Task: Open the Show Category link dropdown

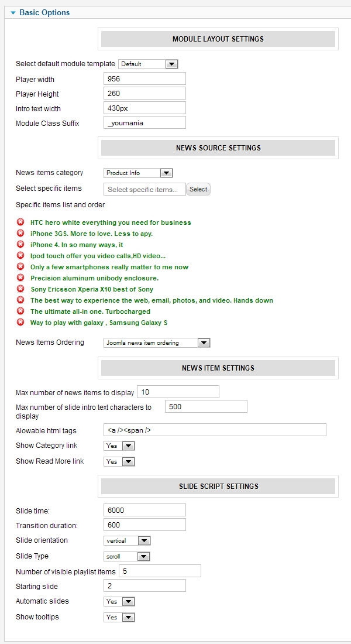Action: tap(119, 446)
